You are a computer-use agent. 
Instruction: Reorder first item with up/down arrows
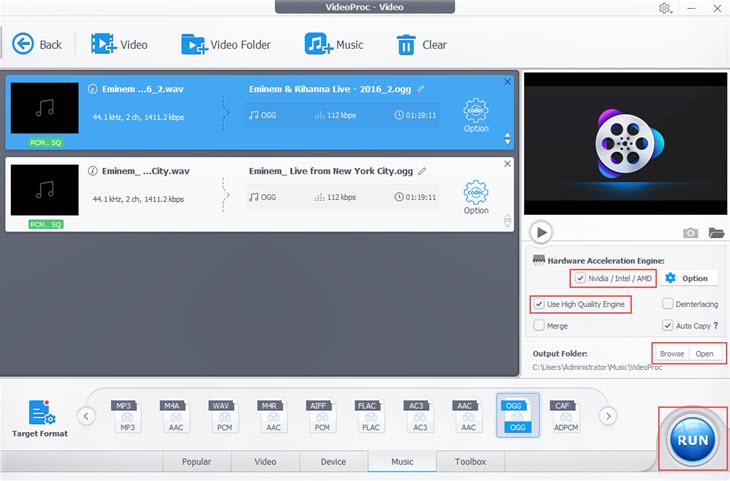pyautogui.click(x=507, y=138)
